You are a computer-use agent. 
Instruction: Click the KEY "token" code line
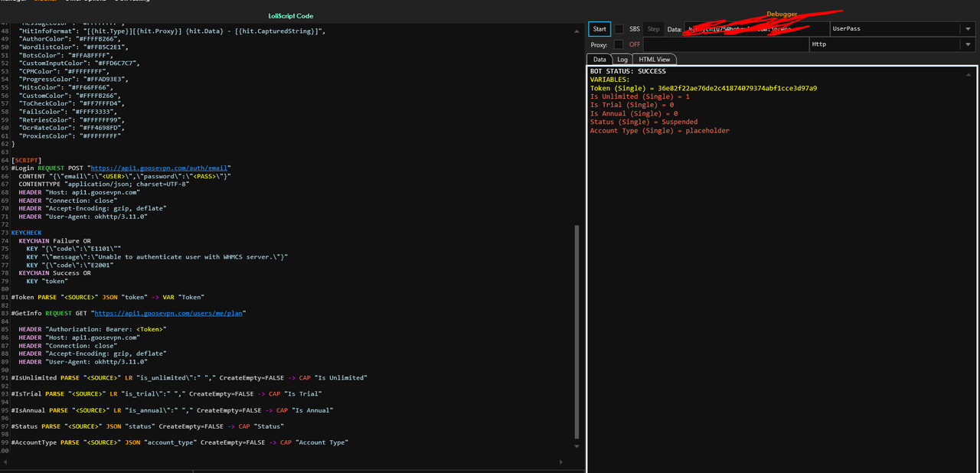point(47,281)
